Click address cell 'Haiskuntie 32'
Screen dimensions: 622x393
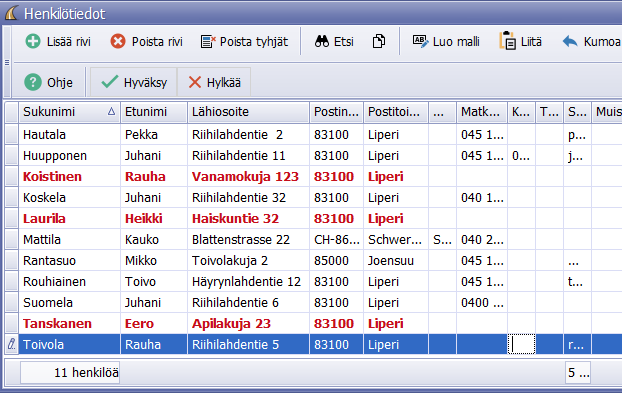click(248, 219)
